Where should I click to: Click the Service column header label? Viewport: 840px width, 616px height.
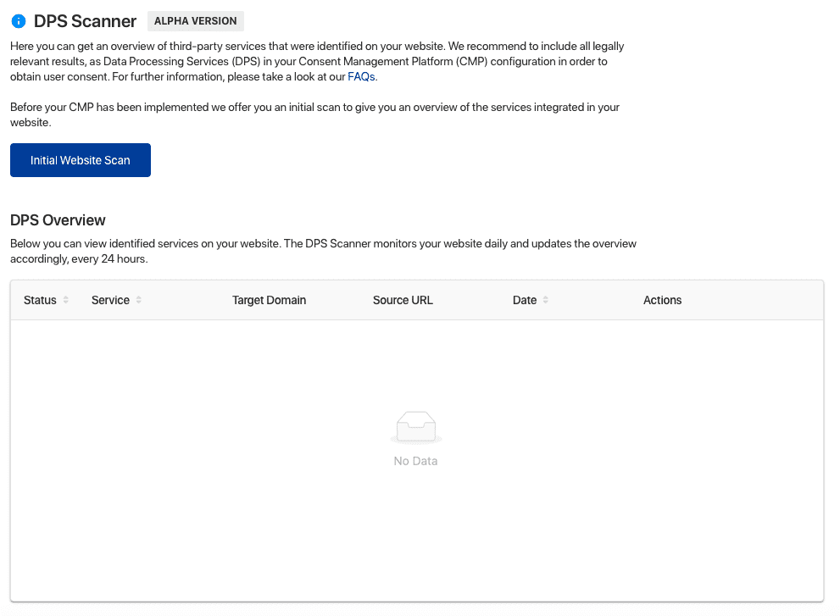tap(110, 300)
